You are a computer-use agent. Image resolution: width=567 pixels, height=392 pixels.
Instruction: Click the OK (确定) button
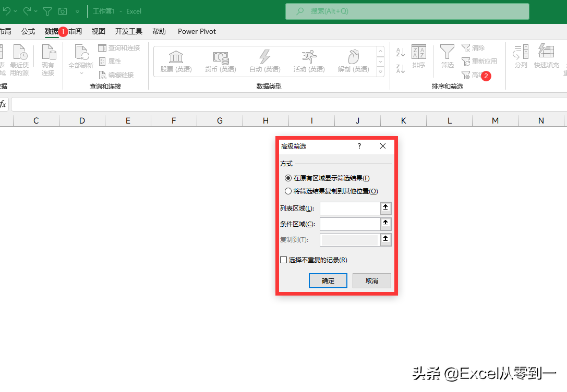pos(328,281)
